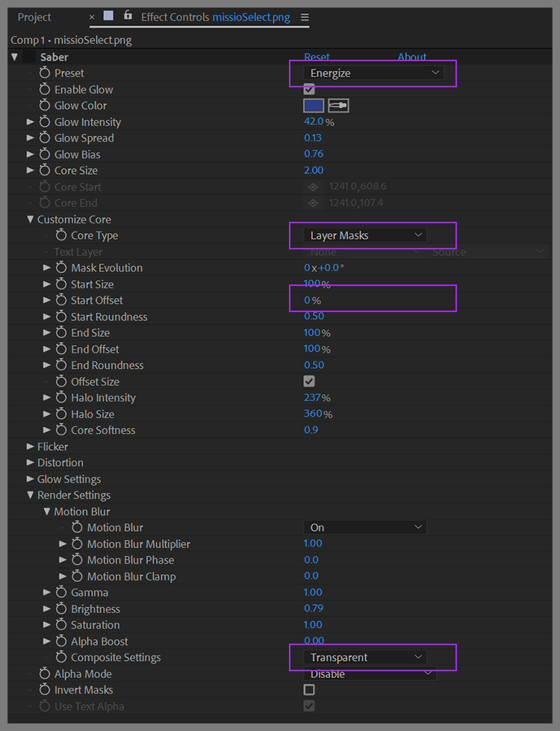Open the Effect Controls panel menu icon
Viewport: 560px width, 731px height.
click(x=305, y=17)
